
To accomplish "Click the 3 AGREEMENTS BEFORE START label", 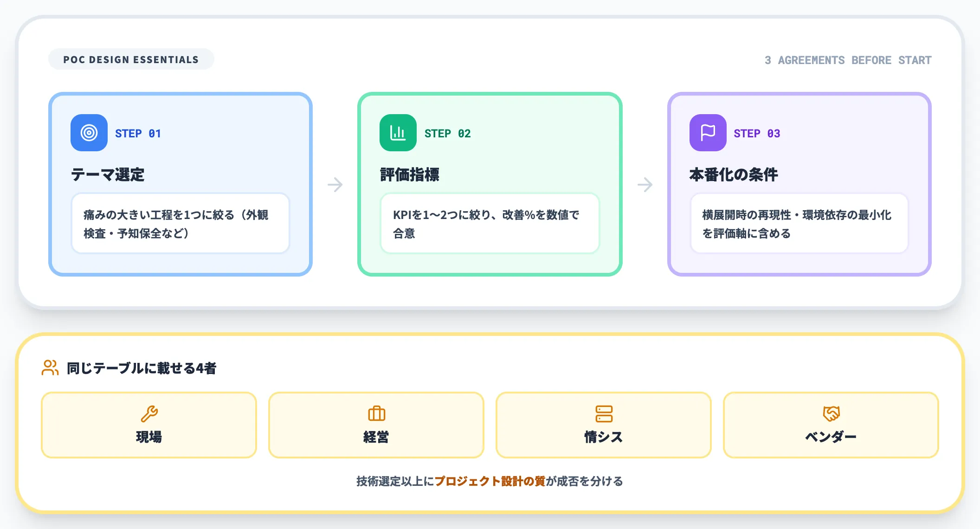I will [848, 60].
